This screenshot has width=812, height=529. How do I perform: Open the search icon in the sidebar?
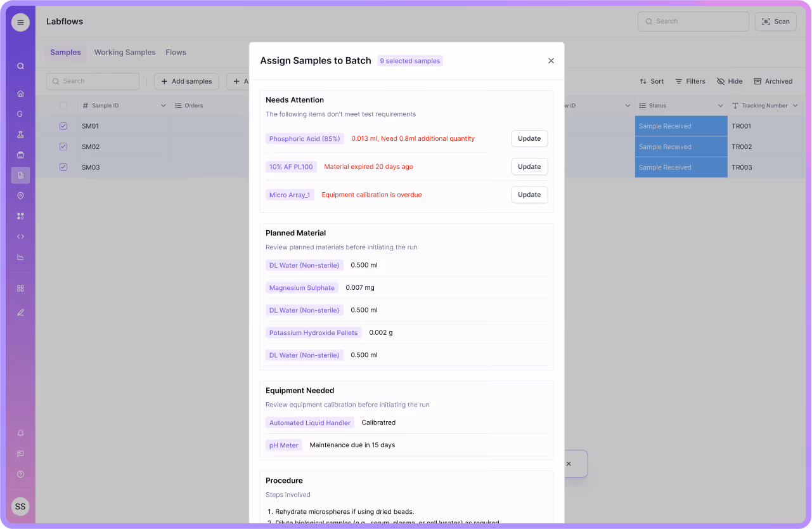pos(20,65)
